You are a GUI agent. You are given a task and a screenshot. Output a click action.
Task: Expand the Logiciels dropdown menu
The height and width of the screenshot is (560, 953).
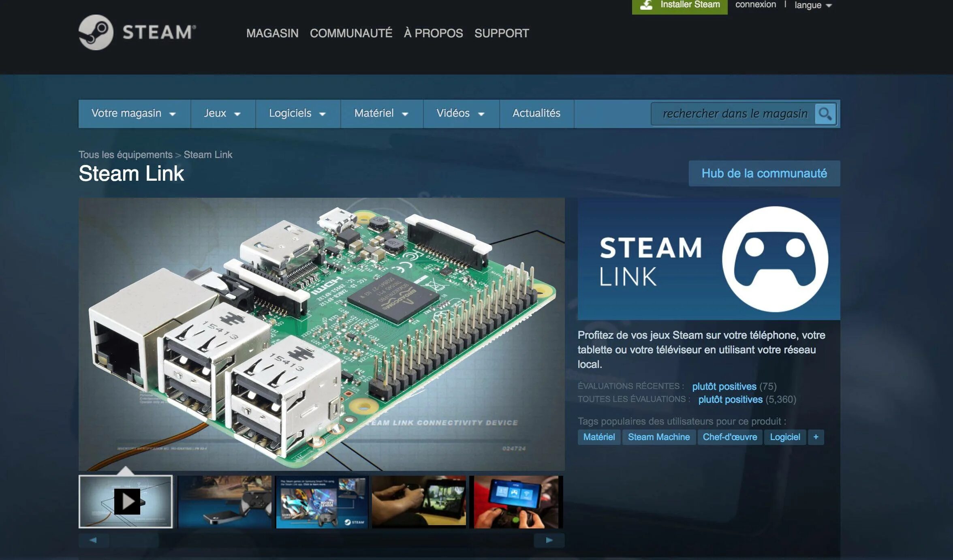[298, 113]
